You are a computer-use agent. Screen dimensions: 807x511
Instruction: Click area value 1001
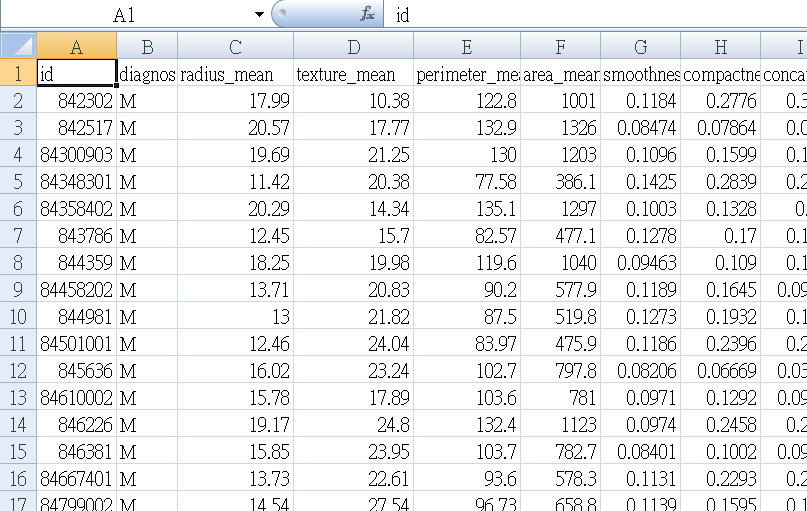(560, 100)
